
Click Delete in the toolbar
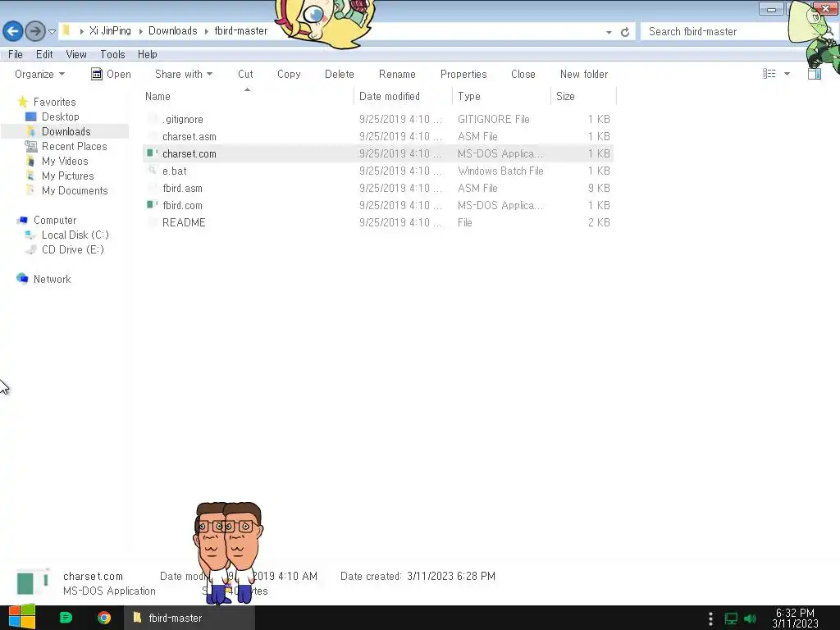(x=339, y=74)
